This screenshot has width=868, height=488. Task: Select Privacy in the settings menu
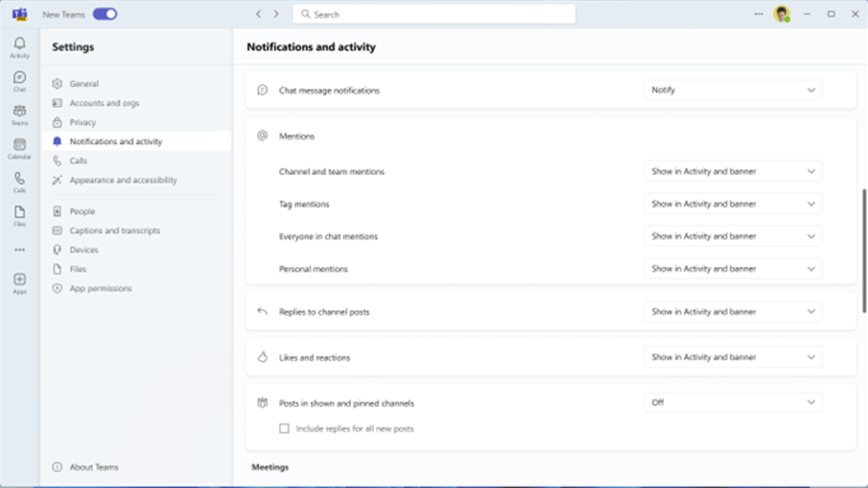pyautogui.click(x=83, y=122)
